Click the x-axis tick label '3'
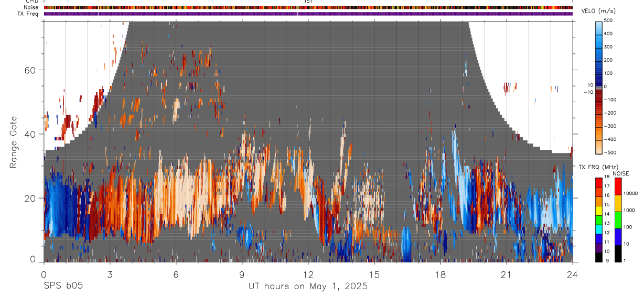644x297 pixels. pyautogui.click(x=110, y=274)
